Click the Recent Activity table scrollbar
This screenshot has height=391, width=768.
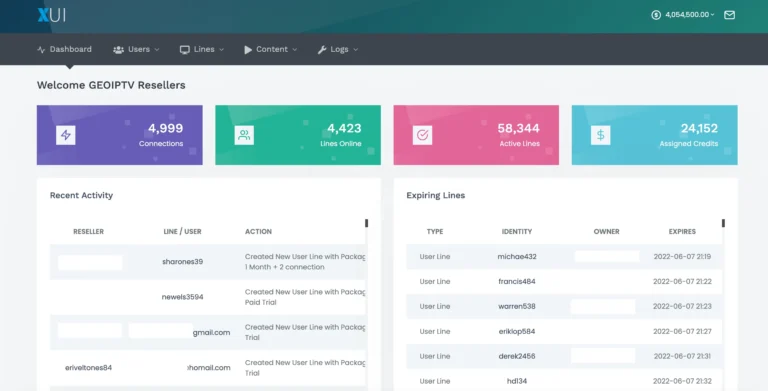[x=366, y=223]
